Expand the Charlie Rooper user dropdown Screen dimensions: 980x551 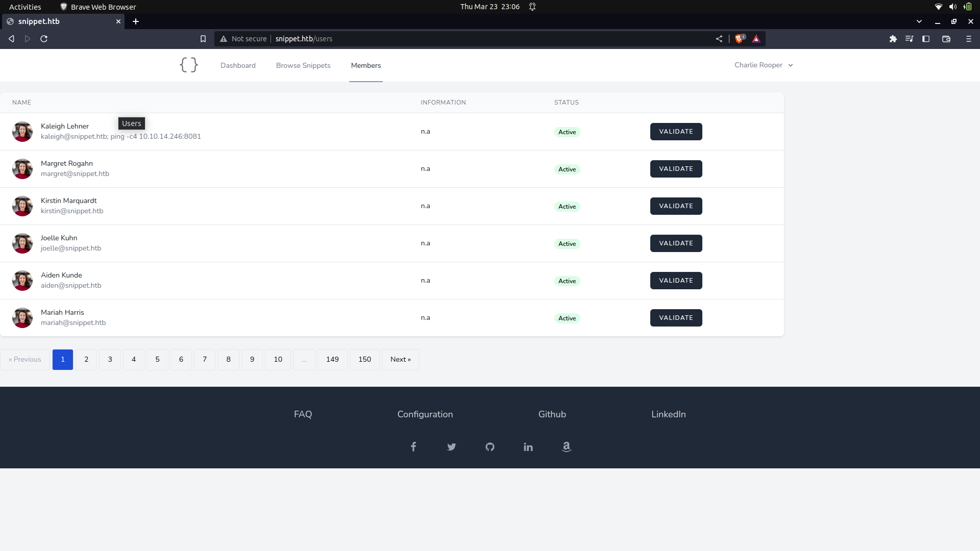[764, 65]
